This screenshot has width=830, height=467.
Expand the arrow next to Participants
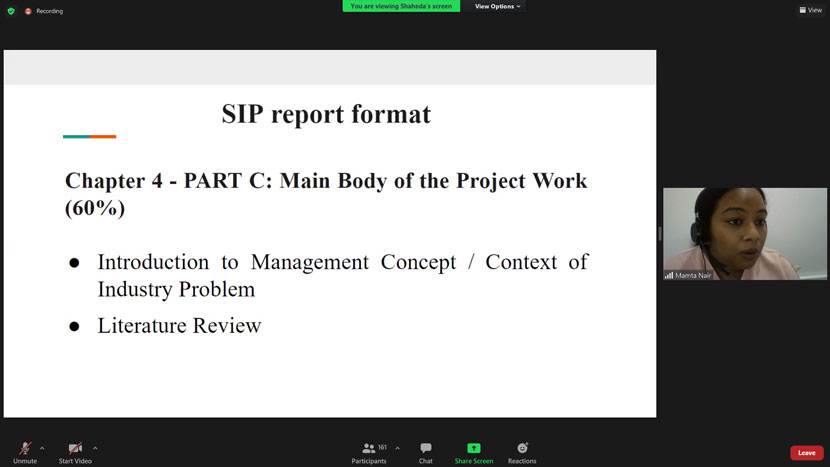398,448
